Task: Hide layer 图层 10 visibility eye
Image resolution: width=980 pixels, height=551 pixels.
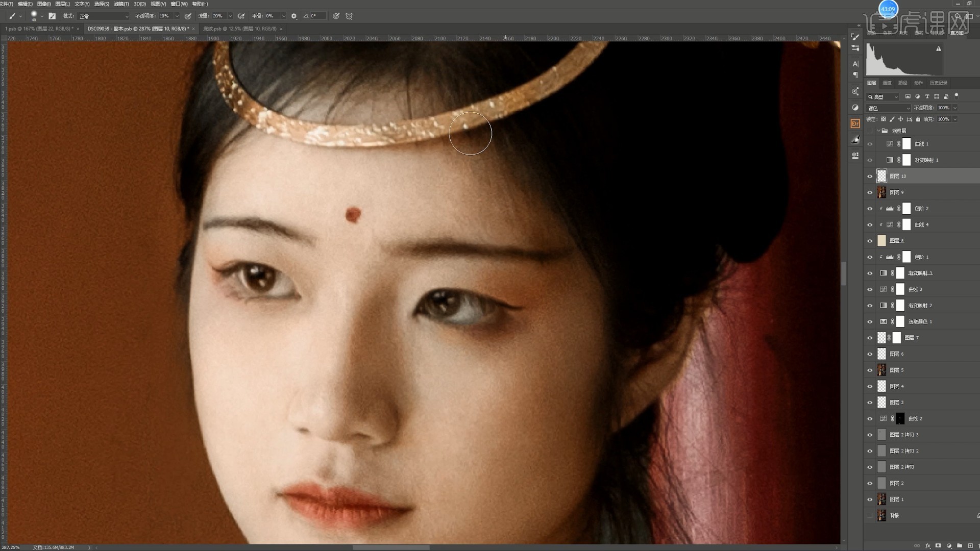Action: 870,177
